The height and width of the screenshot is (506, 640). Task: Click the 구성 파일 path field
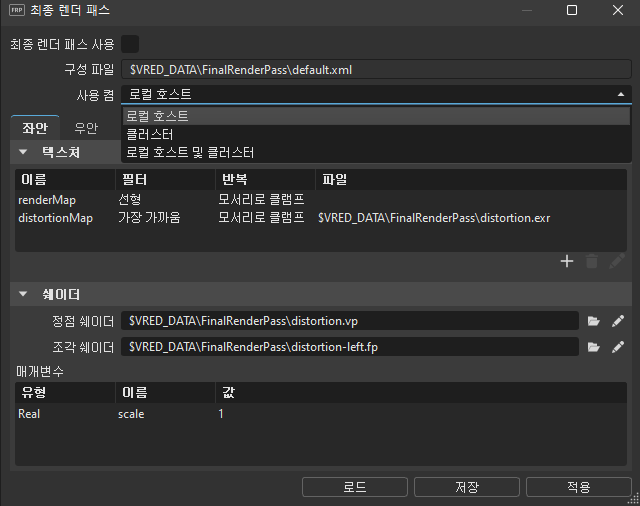tap(376, 70)
